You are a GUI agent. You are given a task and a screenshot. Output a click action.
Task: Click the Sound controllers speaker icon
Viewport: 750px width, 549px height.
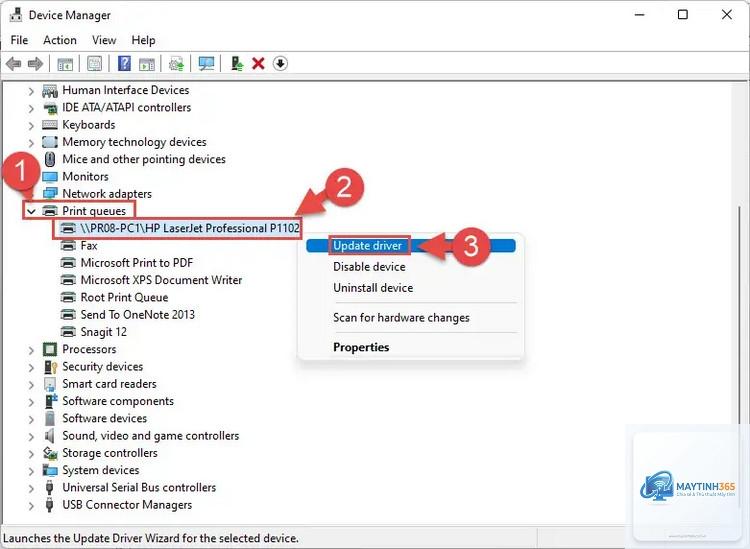click(x=50, y=436)
